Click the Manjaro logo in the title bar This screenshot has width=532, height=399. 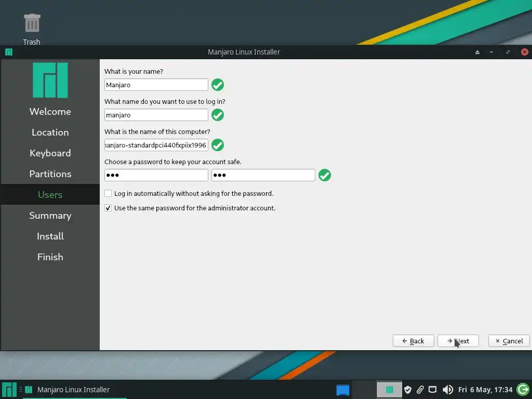pos(9,52)
